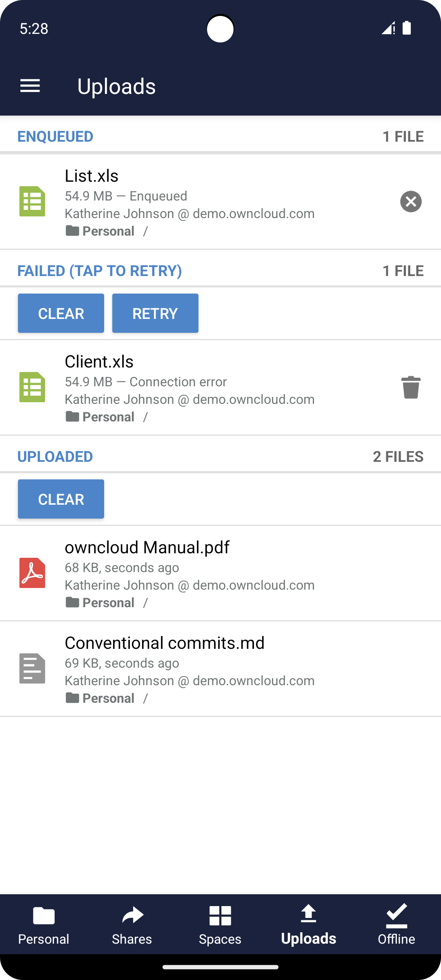Clear the uploaded files list
This screenshot has width=441, height=980.
pos(61,499)
